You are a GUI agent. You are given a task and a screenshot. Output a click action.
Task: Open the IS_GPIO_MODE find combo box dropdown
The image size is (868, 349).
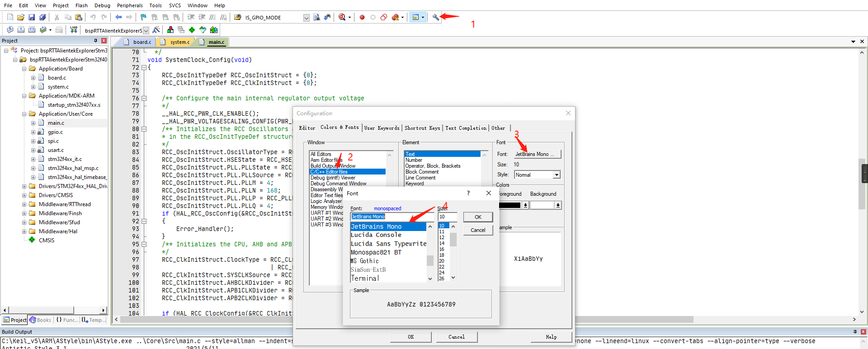coord(306,18)
